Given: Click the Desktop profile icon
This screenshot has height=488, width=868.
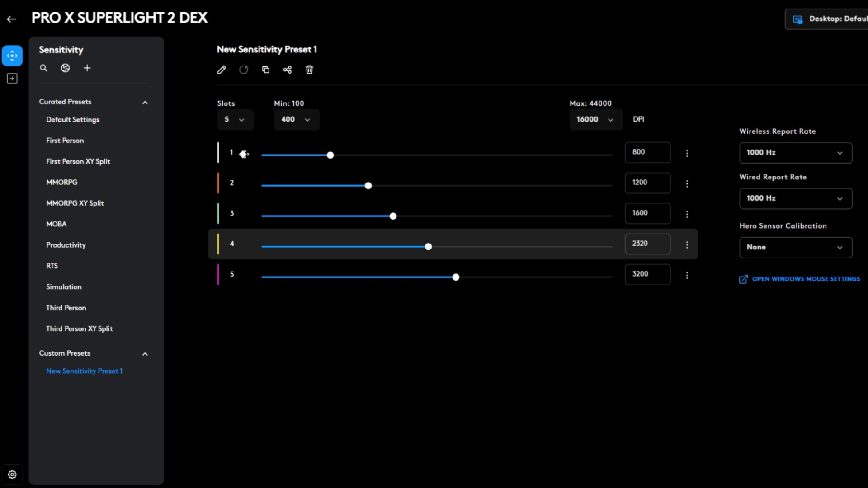Looking at the screenshot, I should coord(798,19).
